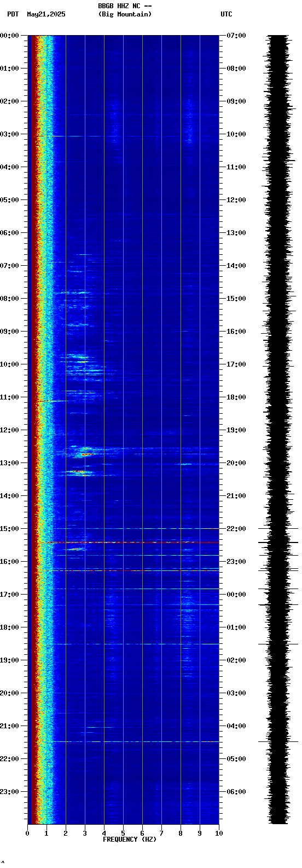
Task: Click the "UTC" timezone label
Action: [x=226, y=14]
